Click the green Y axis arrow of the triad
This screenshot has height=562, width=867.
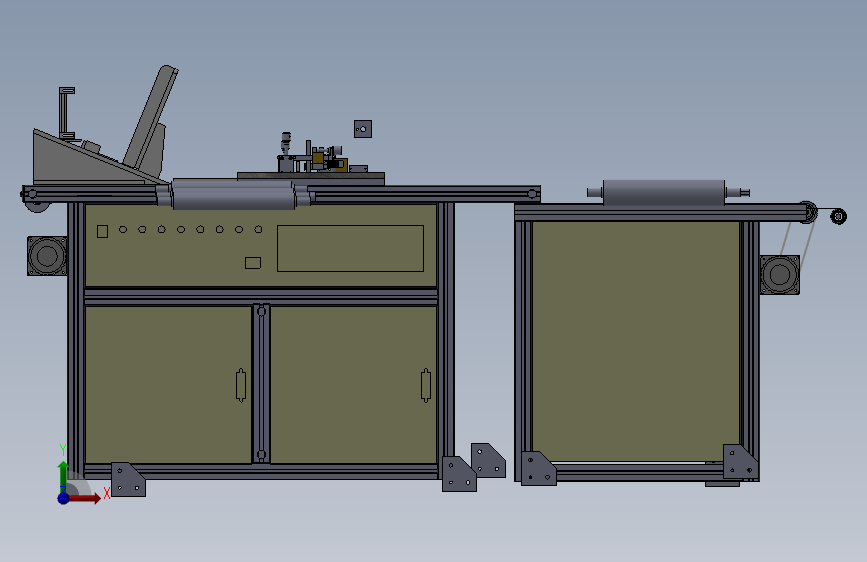tap(63, 475)
